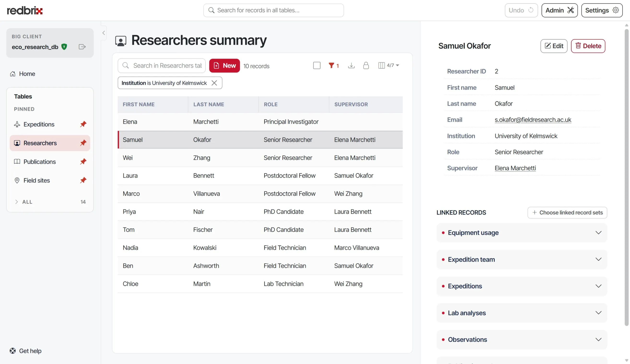Click the green shield icon next to eco_research_db
Screen dimensions: 630x364
(x=64, y=47)
